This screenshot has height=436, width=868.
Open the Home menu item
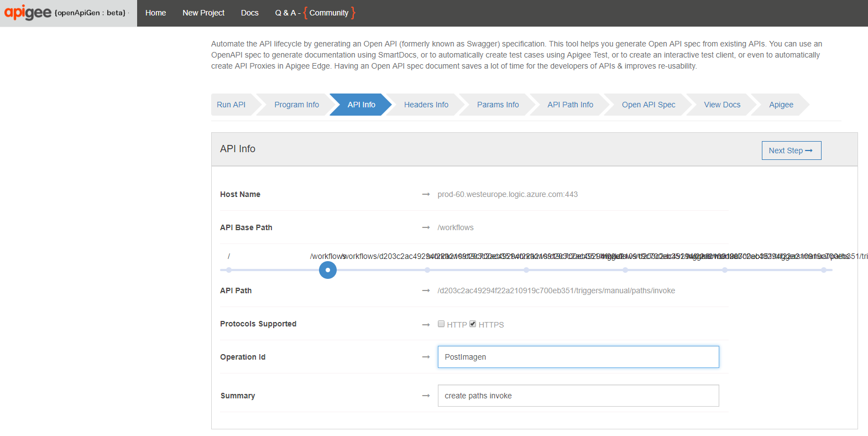(x=155, y=13)
